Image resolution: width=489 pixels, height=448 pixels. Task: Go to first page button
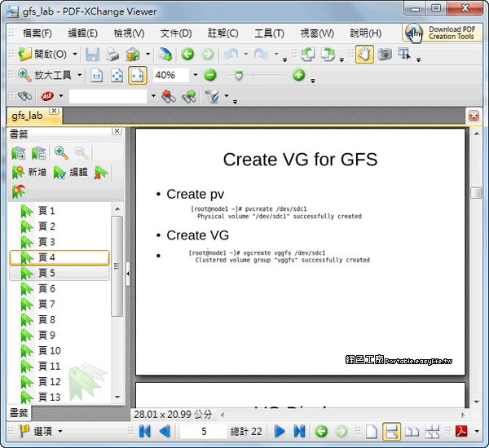(x=145, y=432)
